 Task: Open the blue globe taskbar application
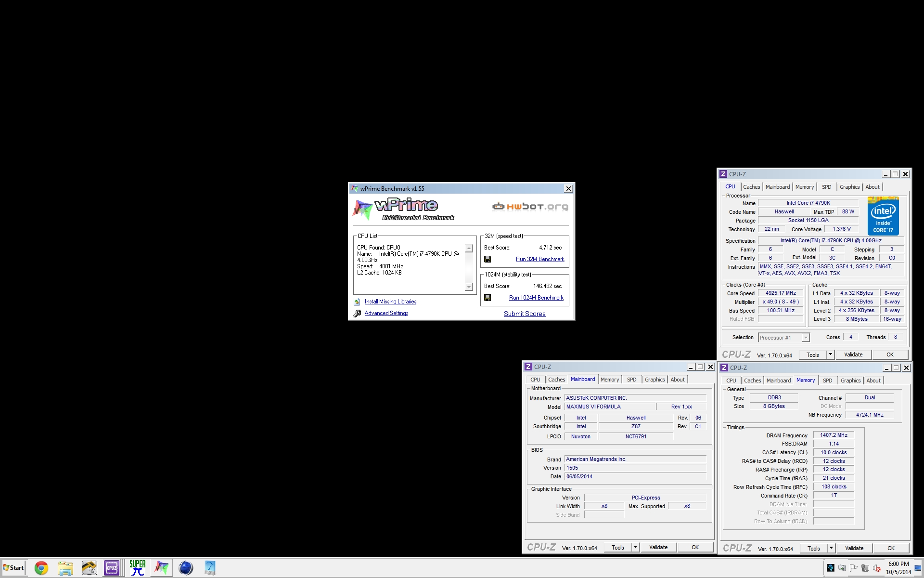(185, 568)
